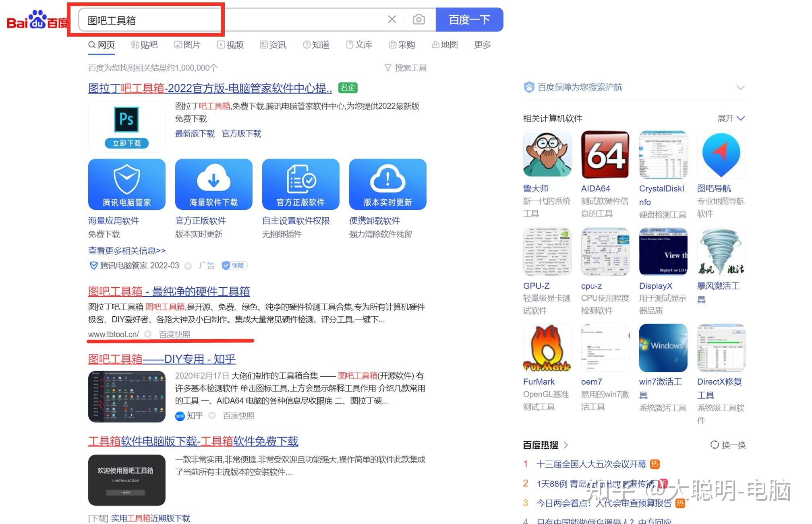The height and width of the screenshot is (524, 812).
Task: Click the 鲁大师 software icon
Action: 547,155
